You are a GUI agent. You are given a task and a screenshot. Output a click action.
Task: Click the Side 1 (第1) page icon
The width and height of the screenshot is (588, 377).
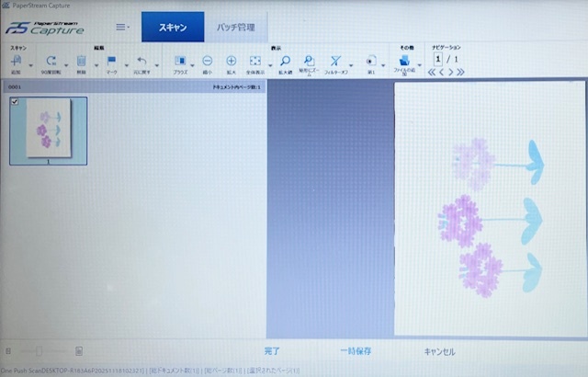[x=371, y=61]
